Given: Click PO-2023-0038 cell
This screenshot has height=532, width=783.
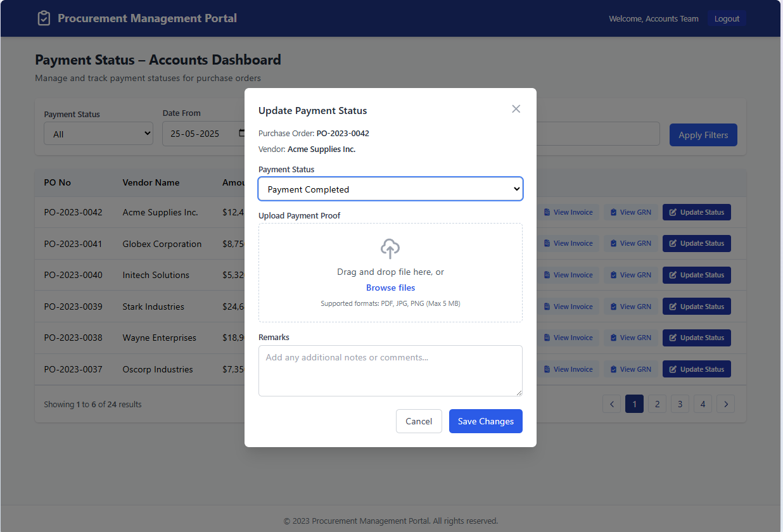Looking at the screenshot, I should click(73, 338).
